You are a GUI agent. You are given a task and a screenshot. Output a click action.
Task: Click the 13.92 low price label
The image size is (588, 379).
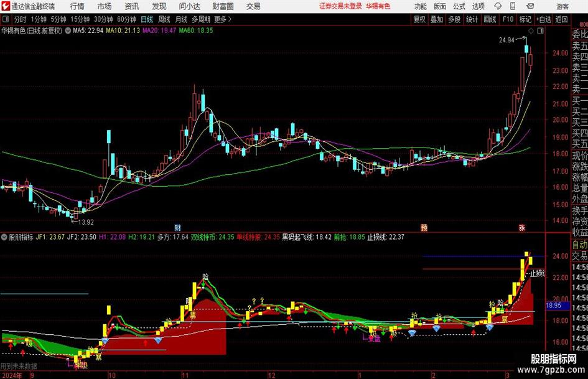pos(86,222)
